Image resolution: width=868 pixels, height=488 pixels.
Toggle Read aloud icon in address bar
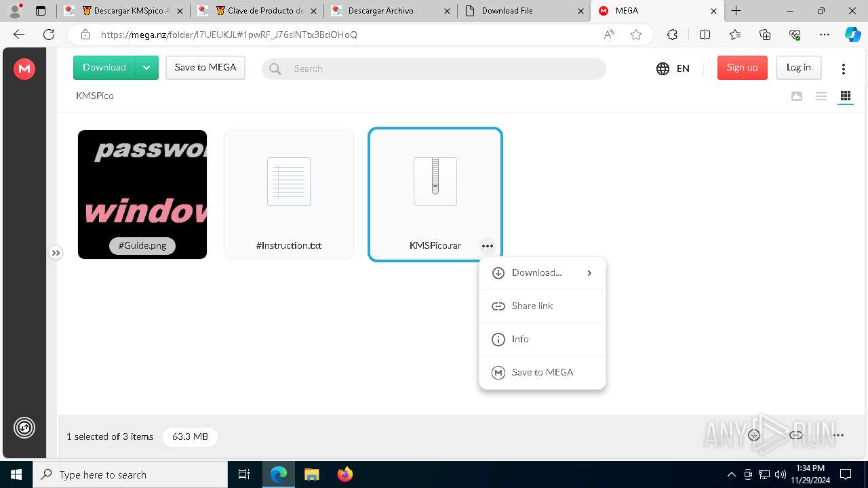click(x=609, y=35)
